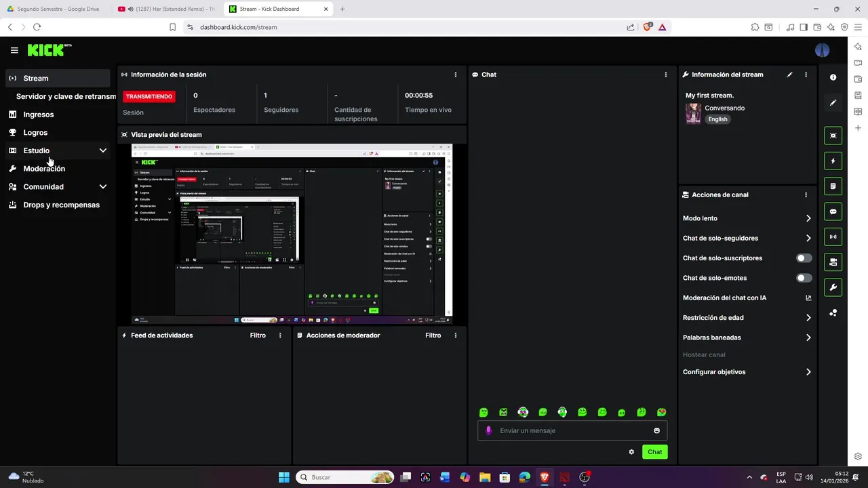
Task: Toggle Chat de solo-emotes switch
Action: [804, 278]
